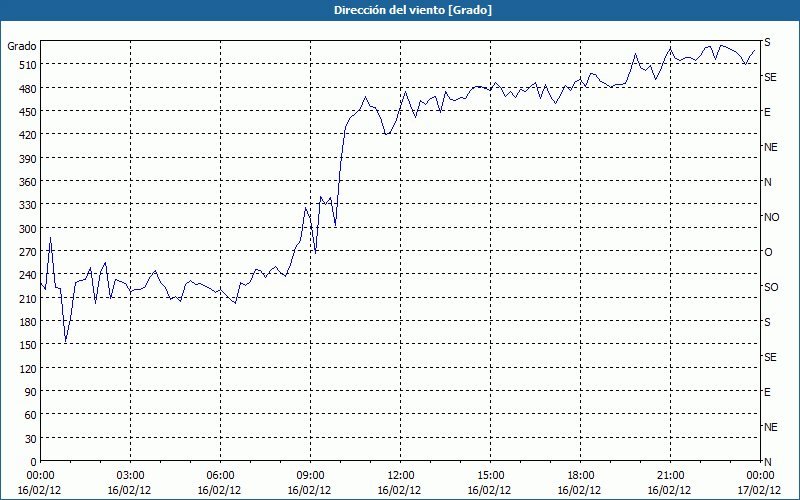Viewport: 800px width, 500px height.
Task: Click the O compass direction label
Action: pos(768,252)
